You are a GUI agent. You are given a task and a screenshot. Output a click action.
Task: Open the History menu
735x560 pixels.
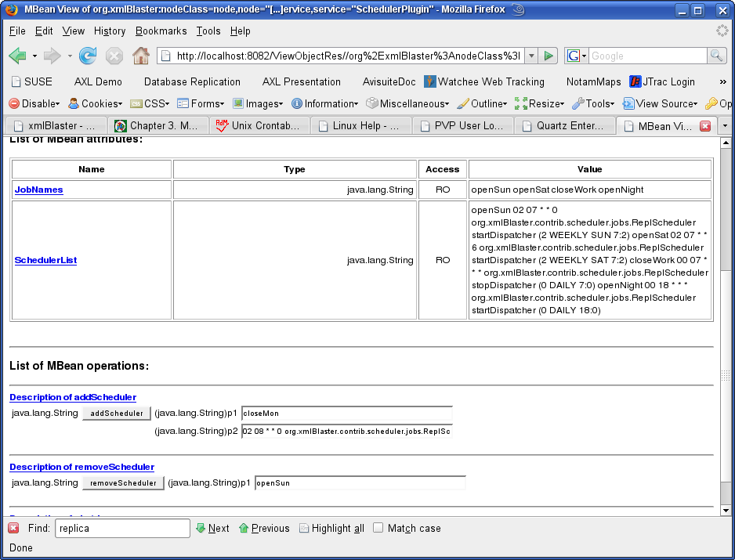click(110, 31)
